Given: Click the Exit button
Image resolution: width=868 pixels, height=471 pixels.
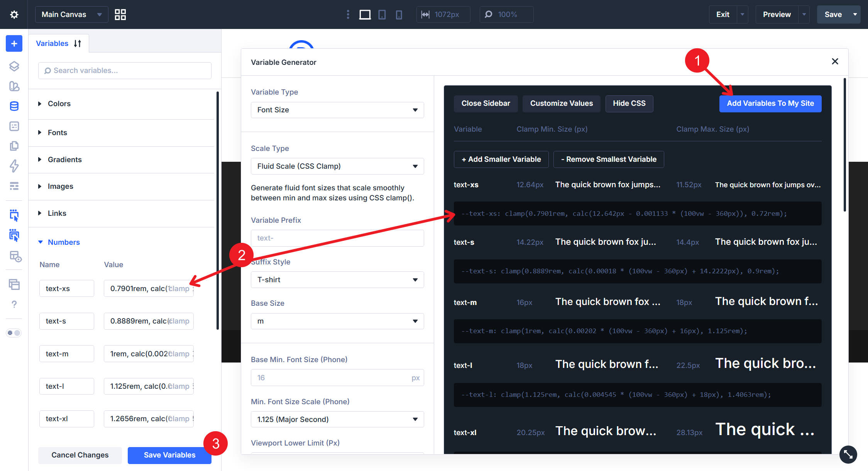Looking at the screenshot, I should [723, 15].
